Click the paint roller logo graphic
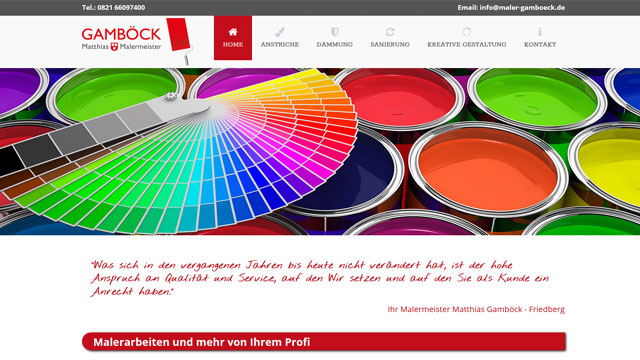640x360 pixels. 179,40
